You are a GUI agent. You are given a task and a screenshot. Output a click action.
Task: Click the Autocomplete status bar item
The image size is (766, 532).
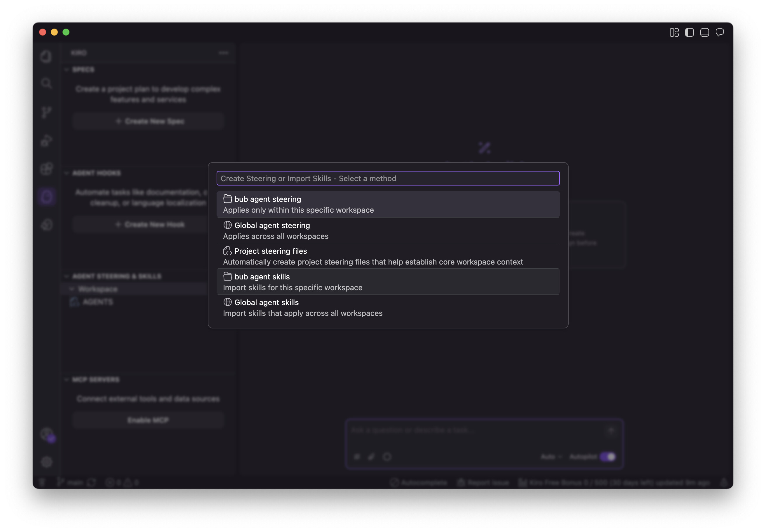coord(419,482)
